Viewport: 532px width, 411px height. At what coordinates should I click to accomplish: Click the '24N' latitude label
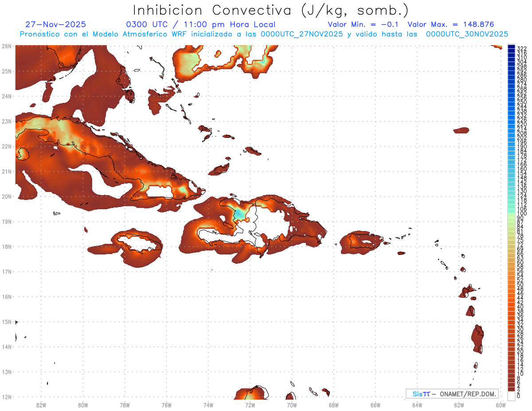(x=6, y=96)
